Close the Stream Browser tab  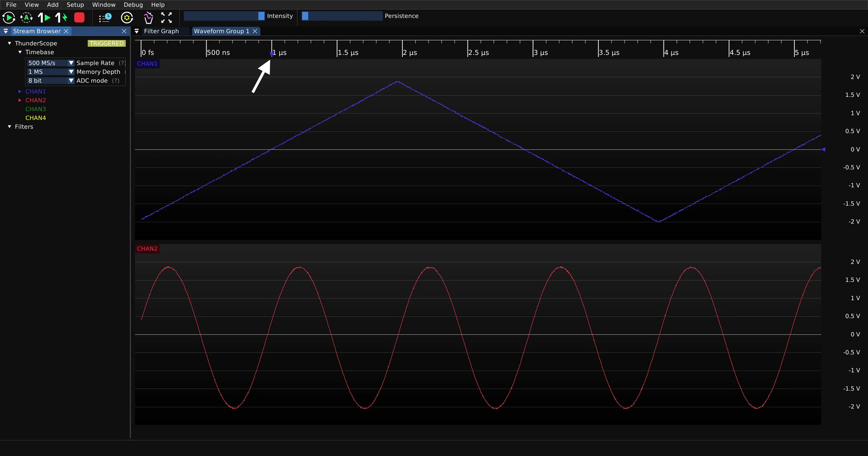pyautogui.click(x=66, y=31)
